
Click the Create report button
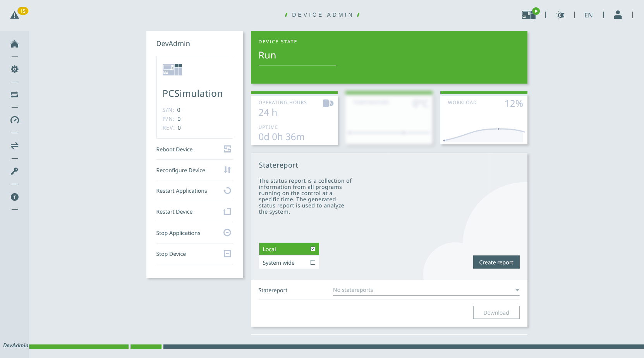(x=496, y=262)
